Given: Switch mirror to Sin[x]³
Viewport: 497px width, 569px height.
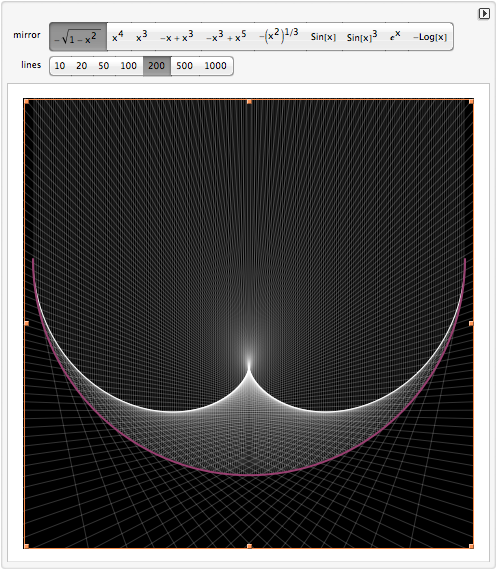Looking at the screenshot, I should [x=362, y=37].
